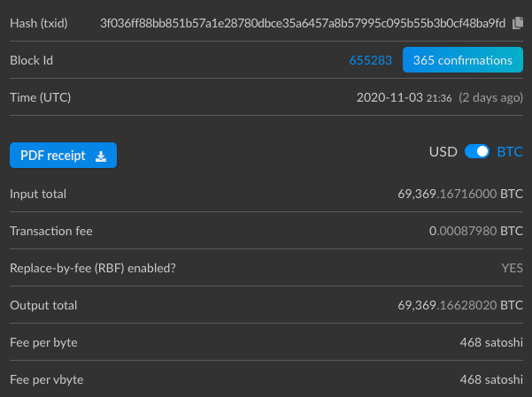Click the "Time (UTC)" row label
532x397 pixels.
point(40,97)
